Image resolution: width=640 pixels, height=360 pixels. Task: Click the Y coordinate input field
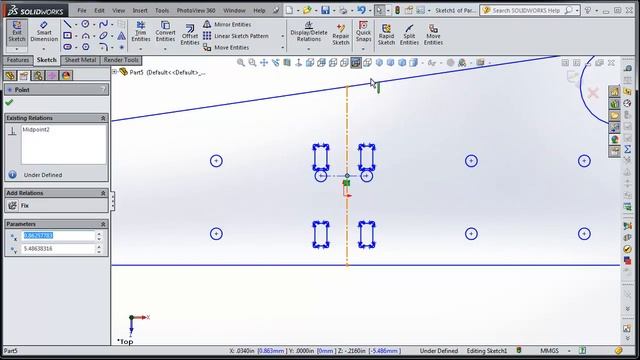58,249
